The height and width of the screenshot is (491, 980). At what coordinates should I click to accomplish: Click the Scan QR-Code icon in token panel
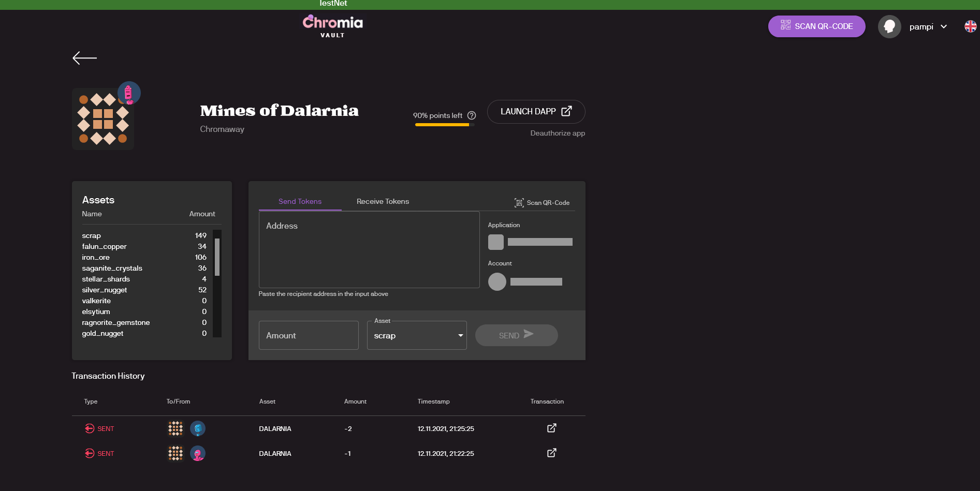[519, 203]
